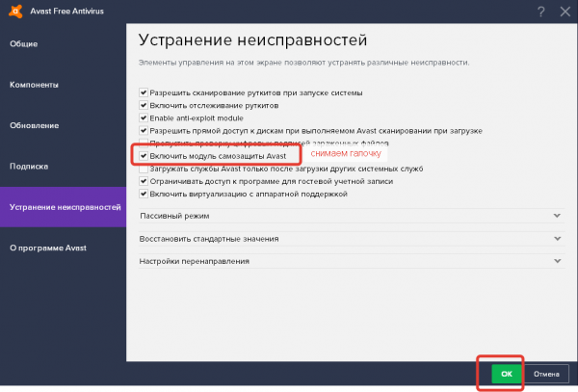Toggle rootkit scan at system startup checkbox
The image size is (578, 392).
[144, 92]
